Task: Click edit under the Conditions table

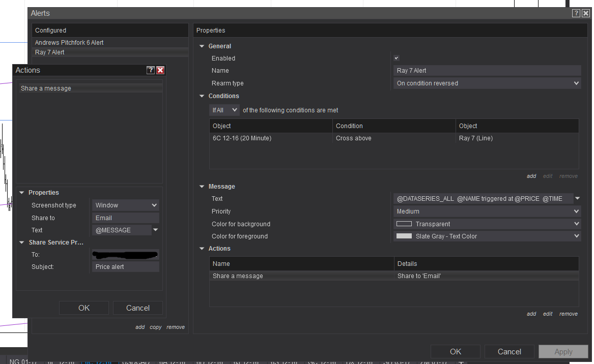Action: pos(547,176)
